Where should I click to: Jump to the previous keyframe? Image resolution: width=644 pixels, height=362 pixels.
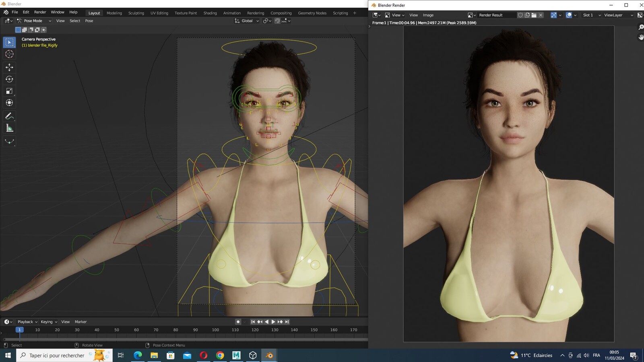tap(260, 322)
